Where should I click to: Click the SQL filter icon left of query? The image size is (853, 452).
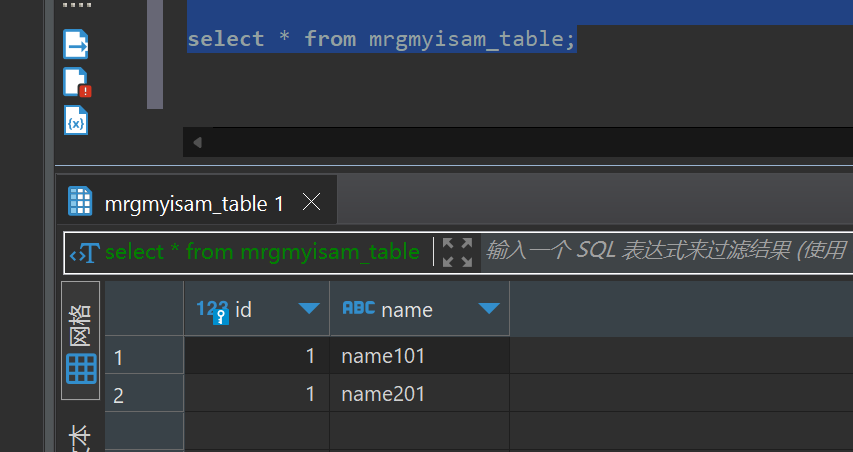tap(84, 253)
